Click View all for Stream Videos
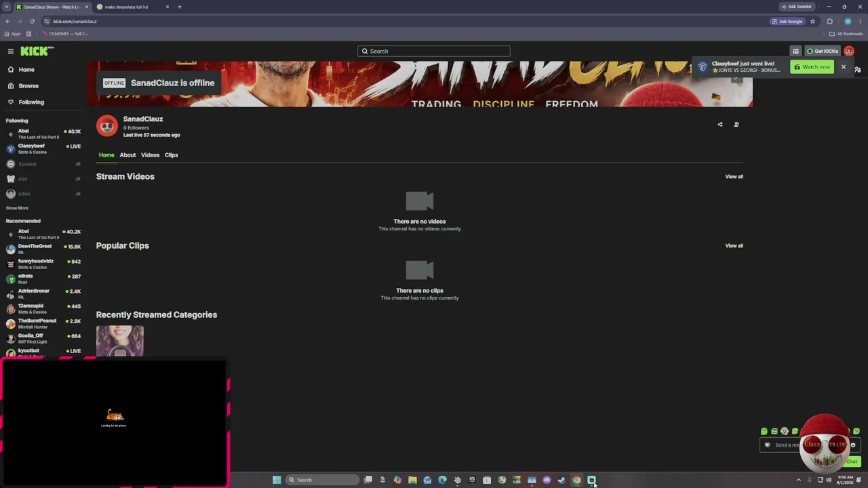The height and width of the screenshot is (488, 868). click(734, 177)
